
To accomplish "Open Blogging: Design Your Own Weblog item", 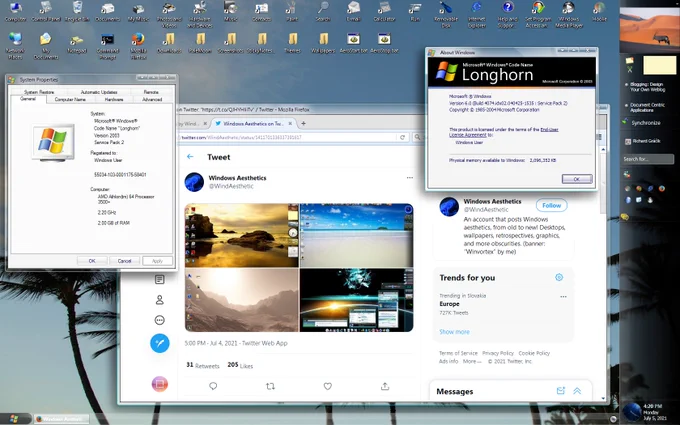I will (x=647, y=87).
